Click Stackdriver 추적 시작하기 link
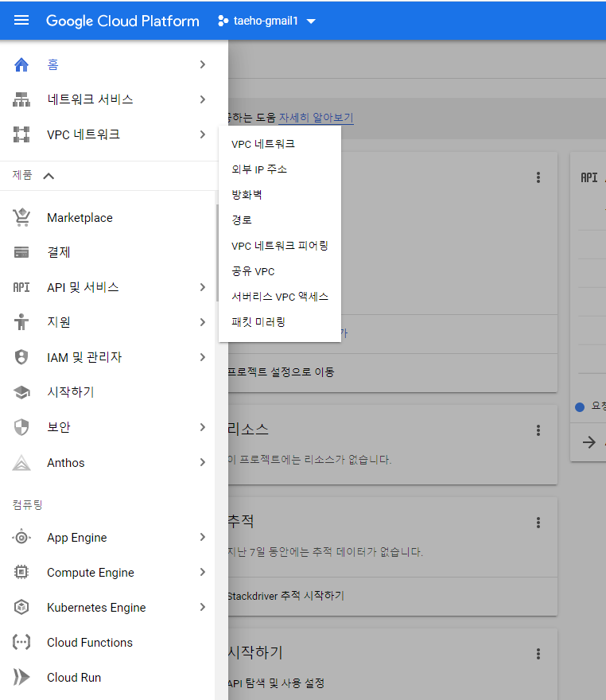 pos(286,596)
